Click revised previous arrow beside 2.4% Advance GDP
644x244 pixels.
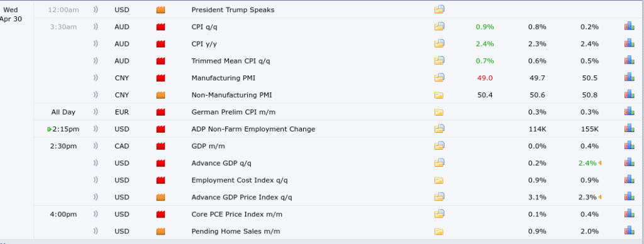coord(600,163)
